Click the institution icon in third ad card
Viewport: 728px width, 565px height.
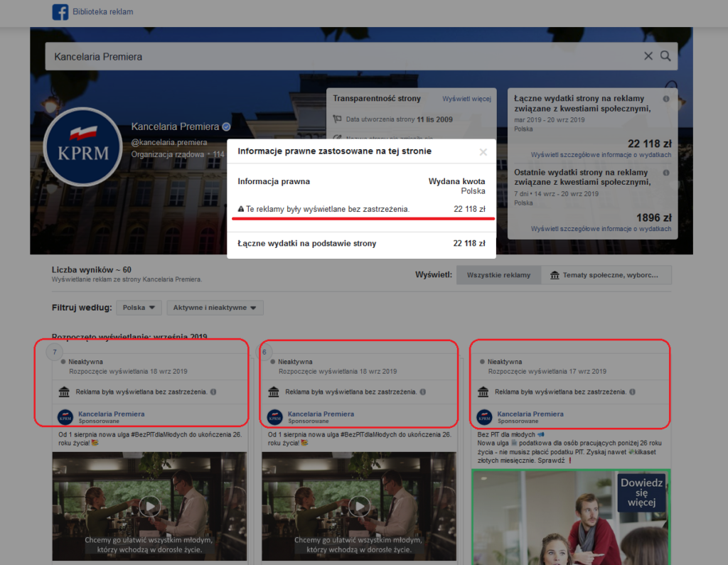pos(483,392)
